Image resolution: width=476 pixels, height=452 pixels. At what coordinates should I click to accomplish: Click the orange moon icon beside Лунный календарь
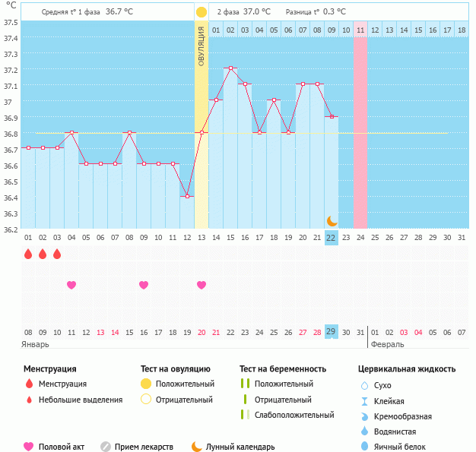[x=197, y=447]
